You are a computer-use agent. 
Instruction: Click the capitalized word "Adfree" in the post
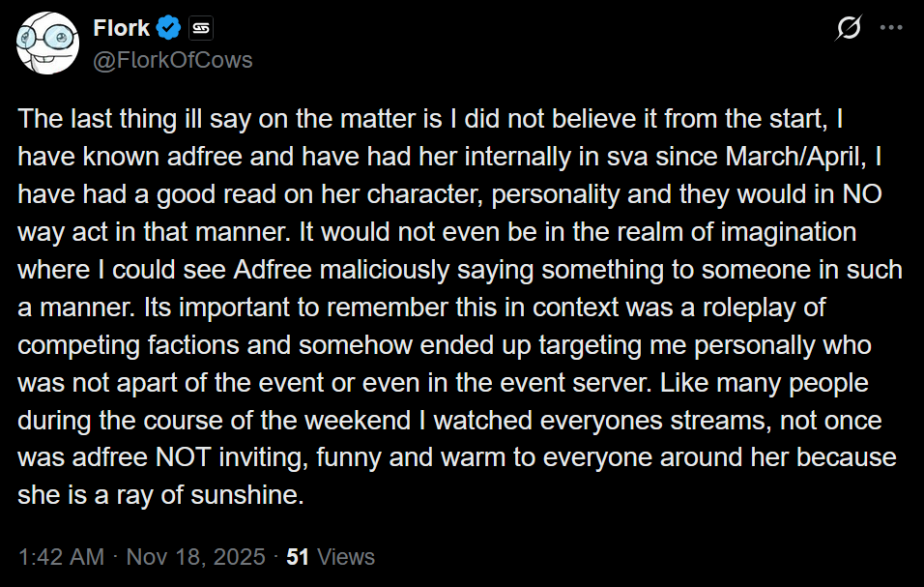pyautogui.click(x=273, y=270)
